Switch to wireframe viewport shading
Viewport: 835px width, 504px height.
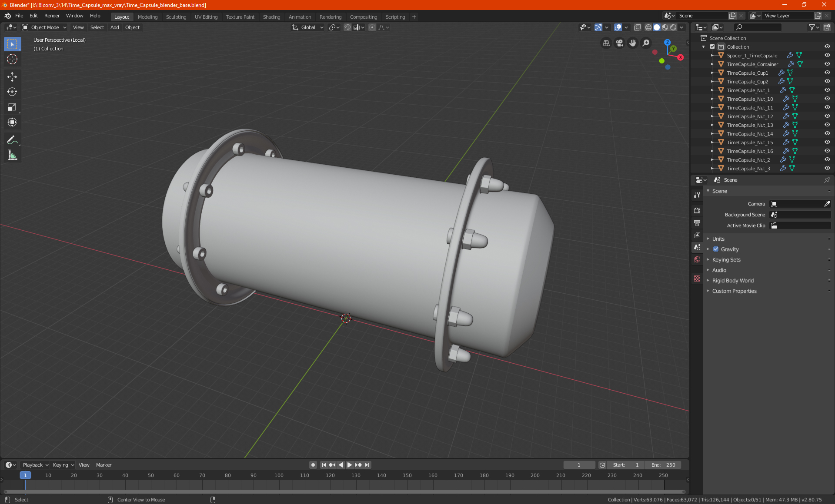tap(648, 27)
